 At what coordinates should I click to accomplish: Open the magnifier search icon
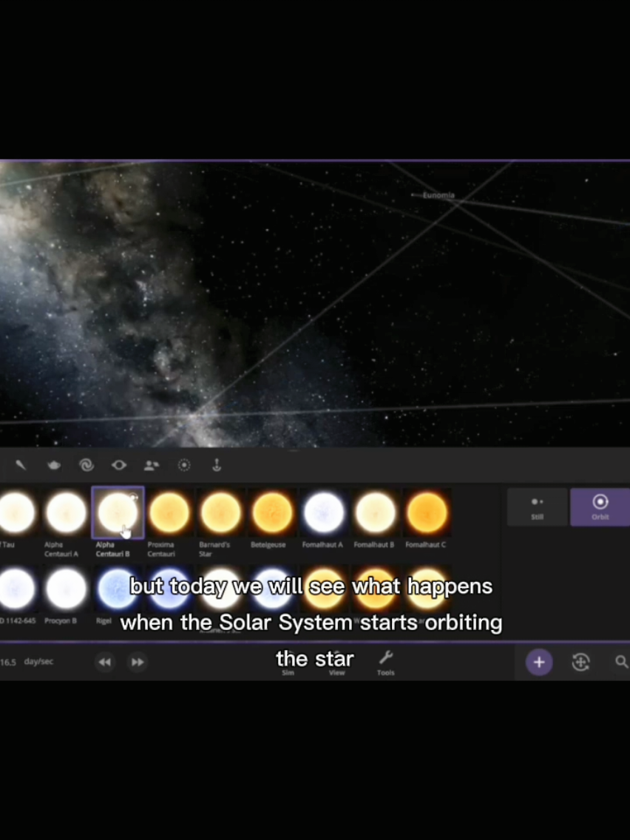pos(621,662)
